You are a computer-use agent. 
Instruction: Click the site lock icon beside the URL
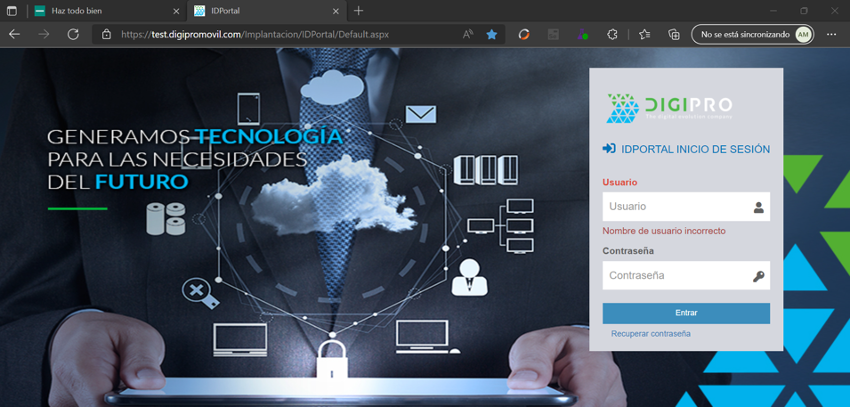click(x=107, y=34)
